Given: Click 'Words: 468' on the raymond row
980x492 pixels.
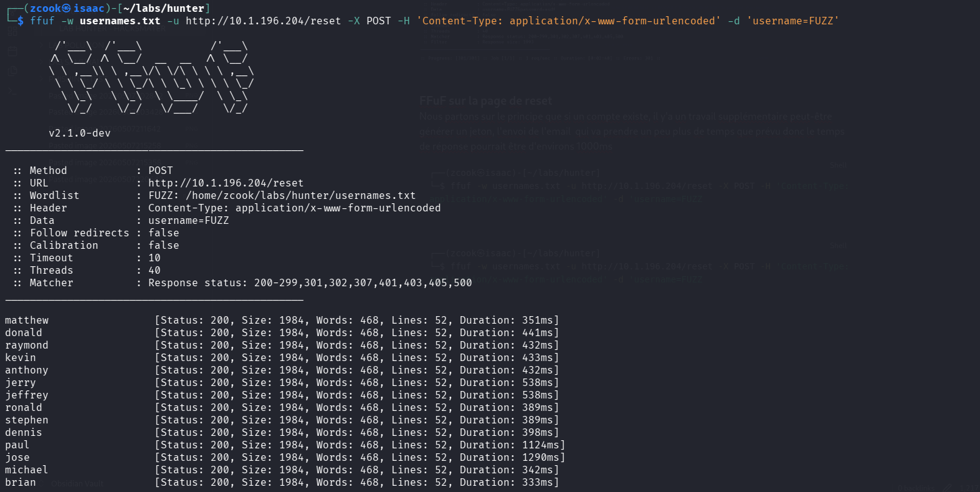Looking at the screenshot, I should (x=348, y=345).
